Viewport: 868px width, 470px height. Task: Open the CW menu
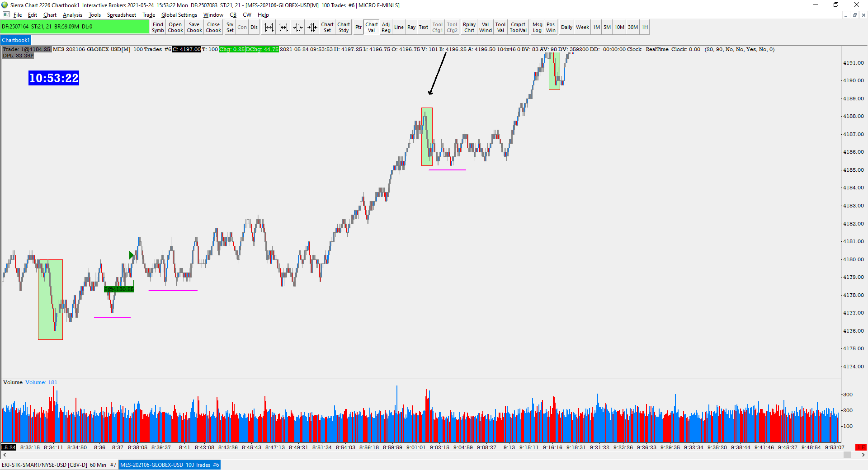tap(247, 15)
